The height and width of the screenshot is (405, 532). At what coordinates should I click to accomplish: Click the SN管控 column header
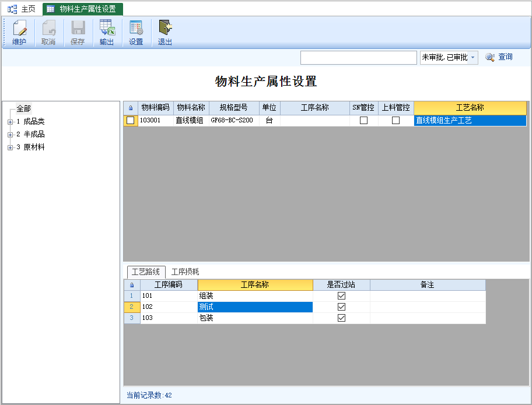coord(364,108)
